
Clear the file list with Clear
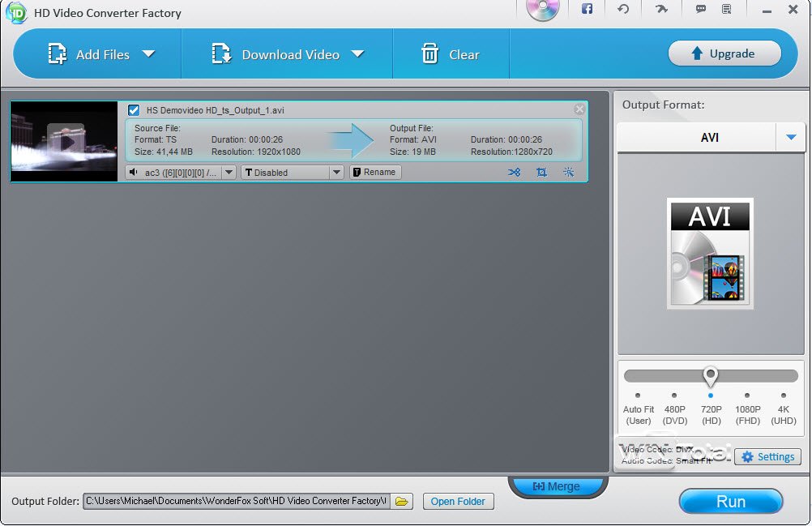[x=451, y=53]
